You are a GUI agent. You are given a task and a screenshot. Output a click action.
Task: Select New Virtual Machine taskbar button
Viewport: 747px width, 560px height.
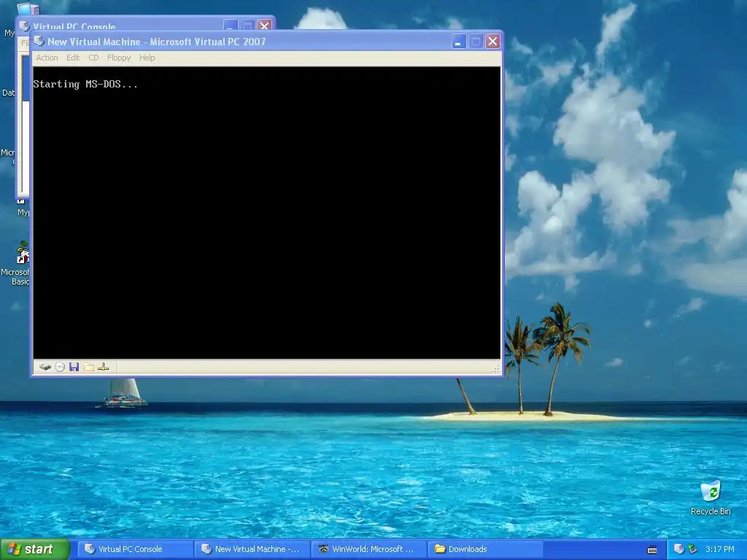click(252, 549)
